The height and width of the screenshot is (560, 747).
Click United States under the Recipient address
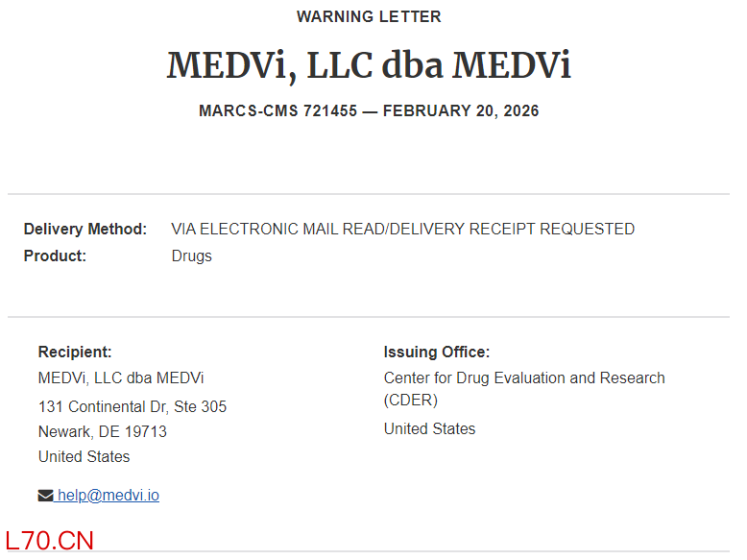[x=84, y=456]
